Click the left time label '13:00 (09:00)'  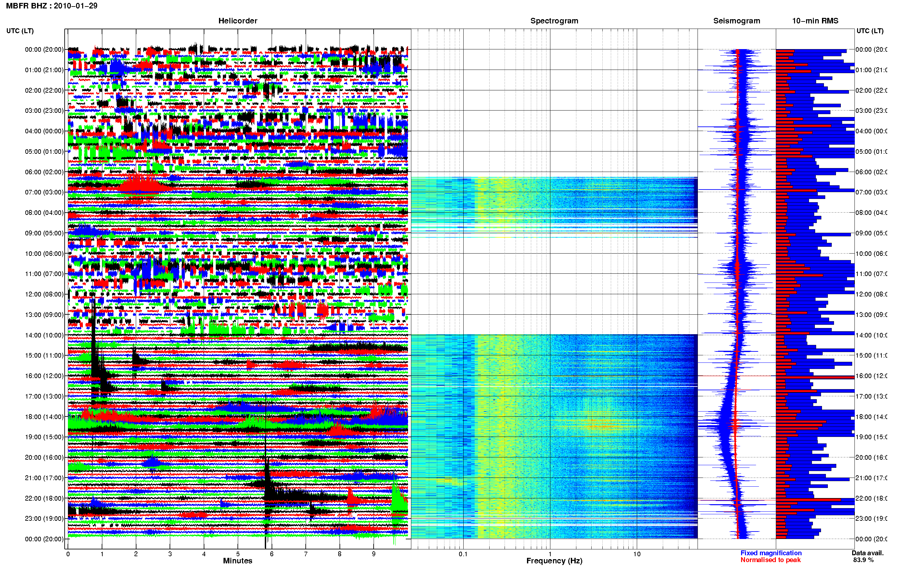tap(44, 315)
